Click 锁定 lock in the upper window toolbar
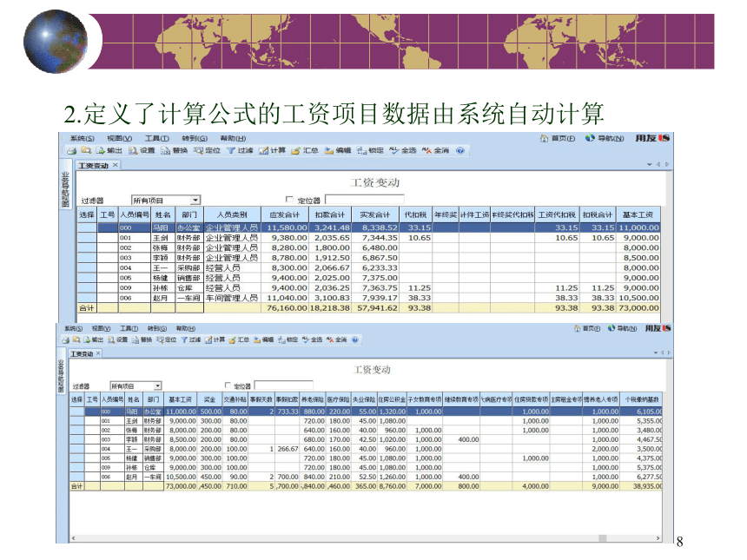Viewport: 747px width, 560px height. pyautogui.click(x=370, y=150)
